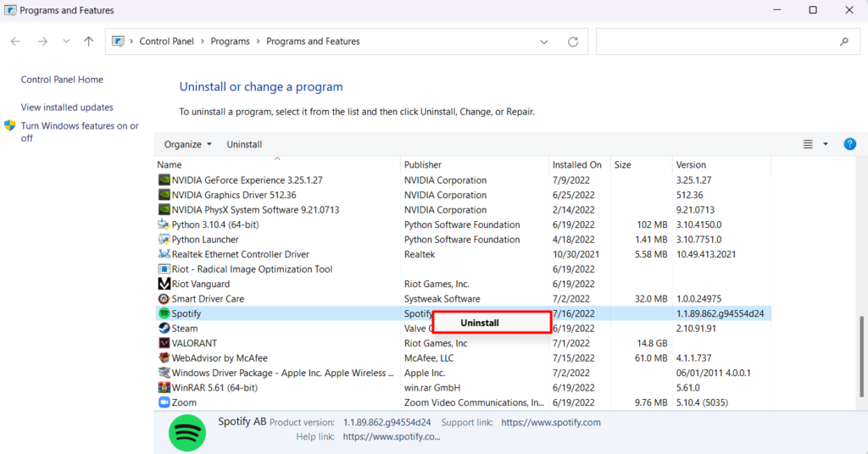This screenshot has height=454, width=868.
Task: Click Programs in the breadcrumb path
Action: coord(231,42)
